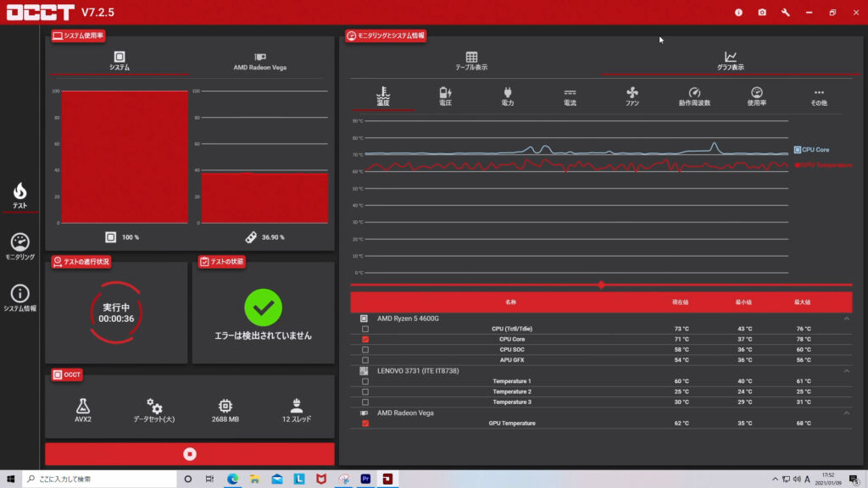Screen dimensions: 868x488
Task: Click the GPU Temperature graph legend
Action: (823, 165)
